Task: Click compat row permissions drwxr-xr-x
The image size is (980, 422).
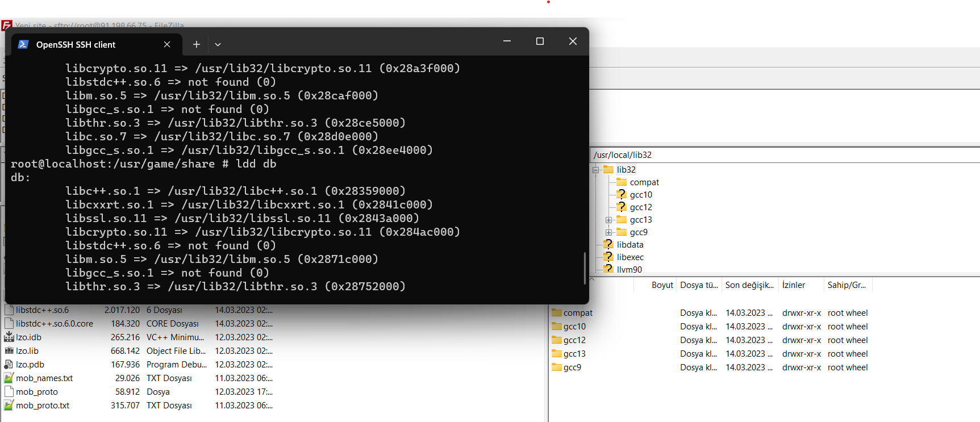Action: point(801,313)
